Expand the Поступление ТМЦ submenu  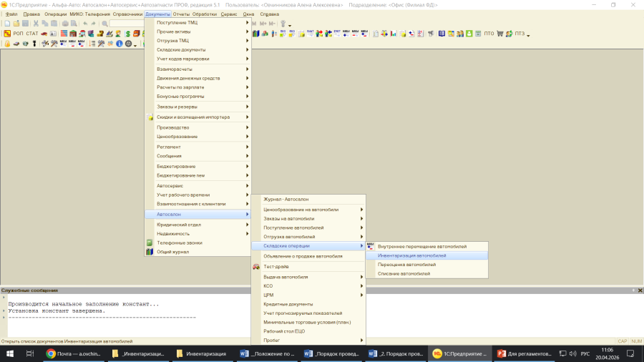tap(198, 23)
